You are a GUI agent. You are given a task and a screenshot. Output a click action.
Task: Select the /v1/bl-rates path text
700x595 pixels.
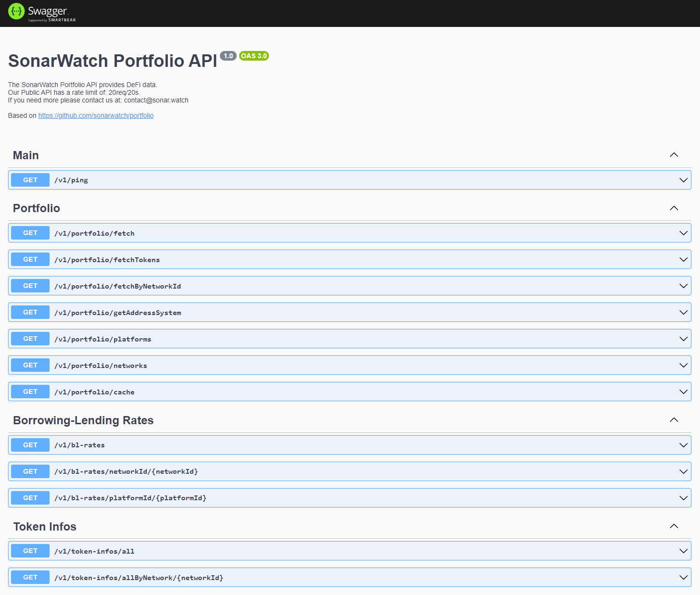click(x=79, y=445)
